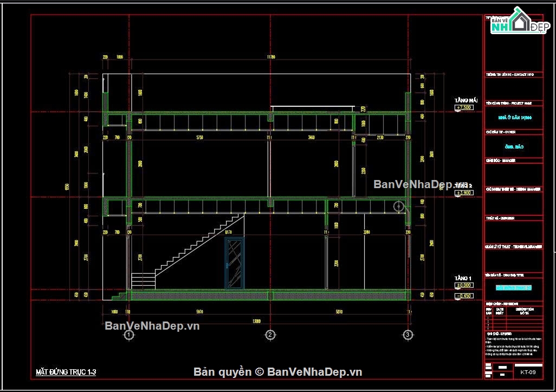Click the +7.500 elevation marker
Viewport: 556px width, 392px height.
click(464, 107)
